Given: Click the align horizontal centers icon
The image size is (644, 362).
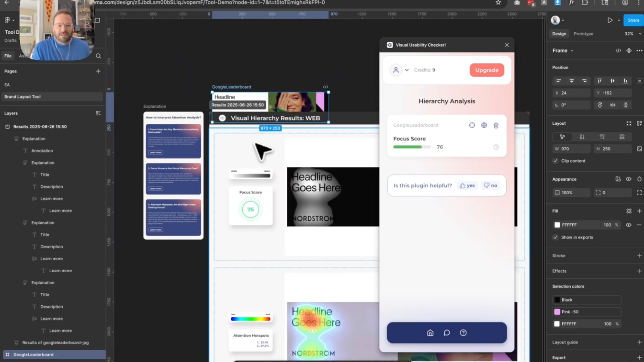Looking at the screenshot, I should coord(572,81).
